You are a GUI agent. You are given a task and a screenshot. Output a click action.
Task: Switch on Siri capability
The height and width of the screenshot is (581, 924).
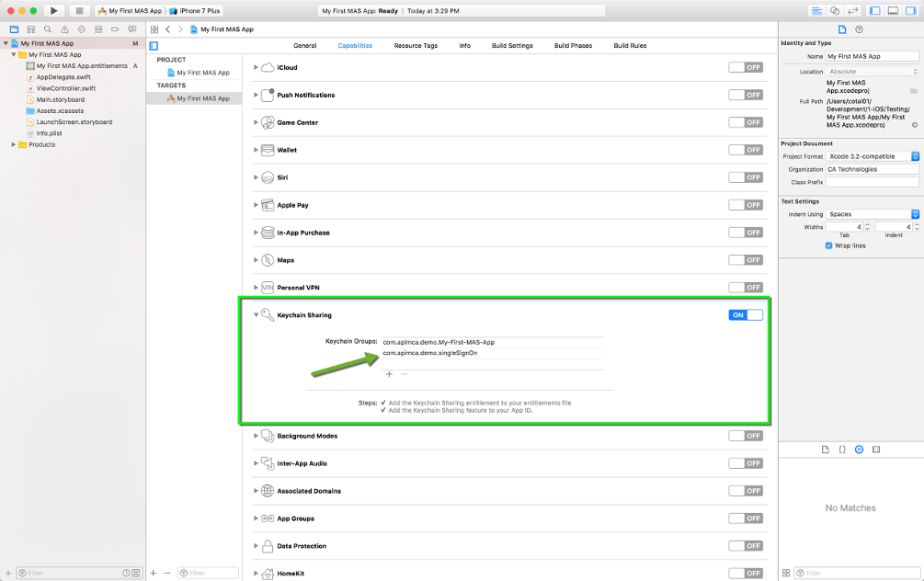tap(746, 177)
